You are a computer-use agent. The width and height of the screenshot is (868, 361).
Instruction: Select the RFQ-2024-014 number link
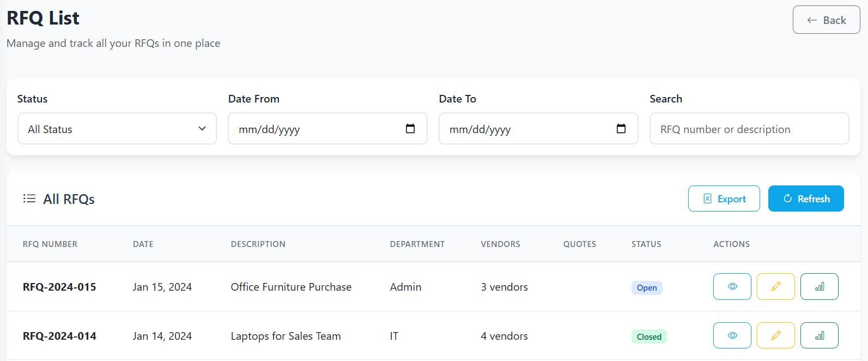click(x=59, y=336)
